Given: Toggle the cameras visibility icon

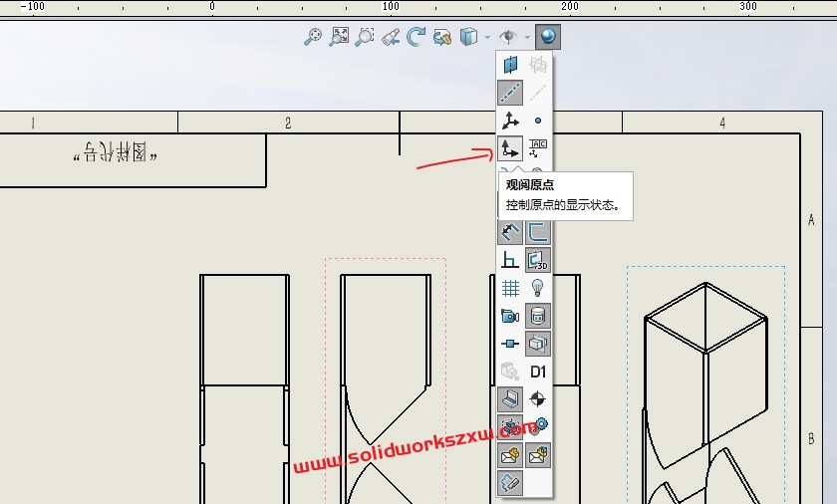Looking at the screenshot, I should 510,316.
